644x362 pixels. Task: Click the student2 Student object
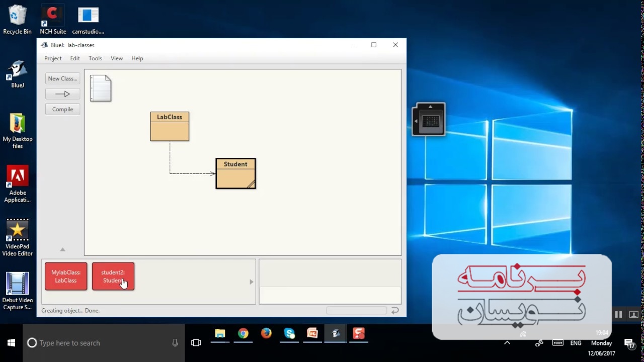point(113,277)
